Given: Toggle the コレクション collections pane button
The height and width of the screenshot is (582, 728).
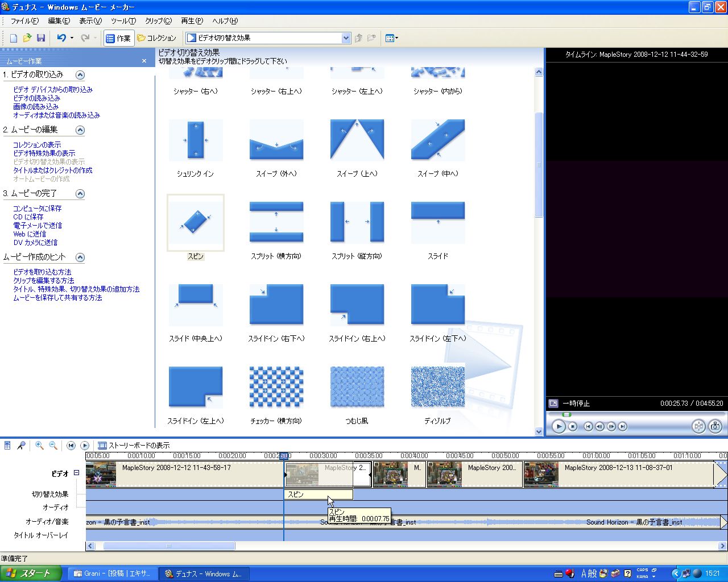Looking at the screenshot, I should coord(156,38).
